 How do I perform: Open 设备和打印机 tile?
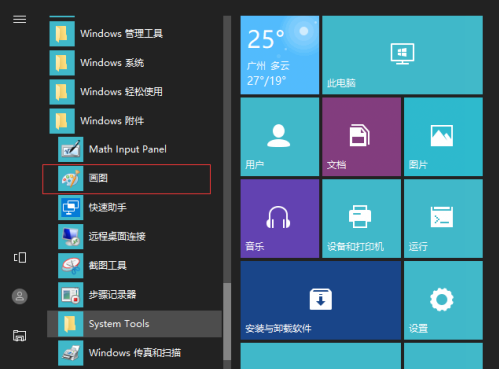(x=361, y=218)
